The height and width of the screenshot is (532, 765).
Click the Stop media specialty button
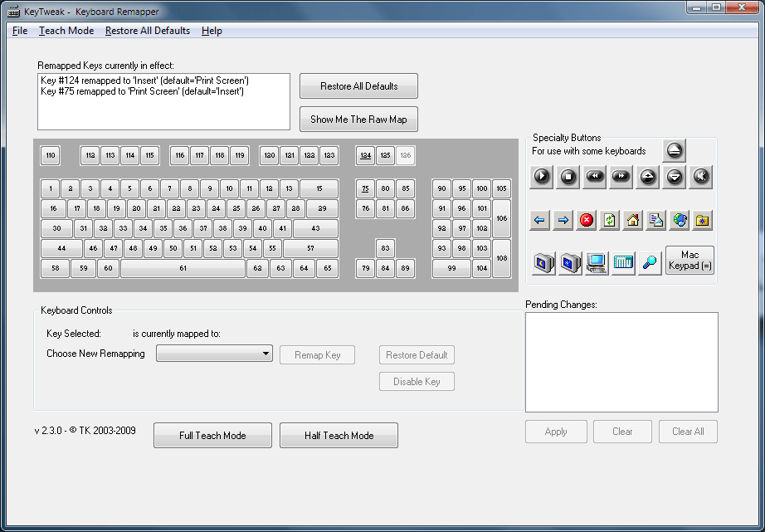[x=568, y=177]
